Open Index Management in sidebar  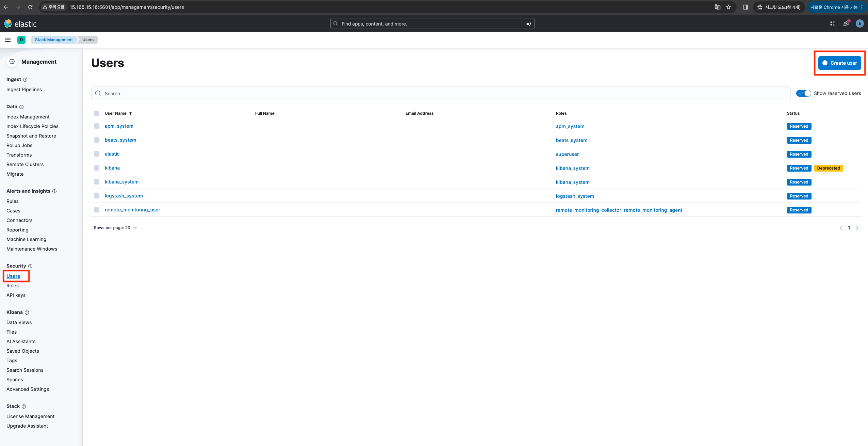[28, 117]
